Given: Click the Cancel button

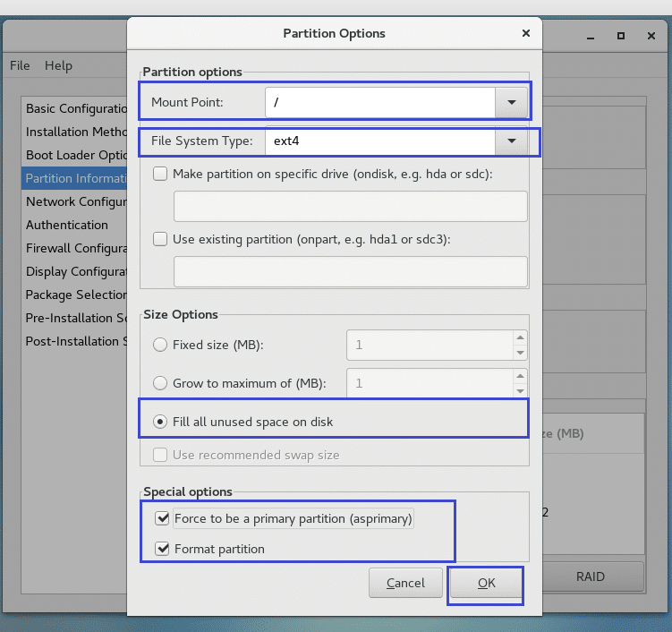Looking at the screenshot, I should coord(405,583).
